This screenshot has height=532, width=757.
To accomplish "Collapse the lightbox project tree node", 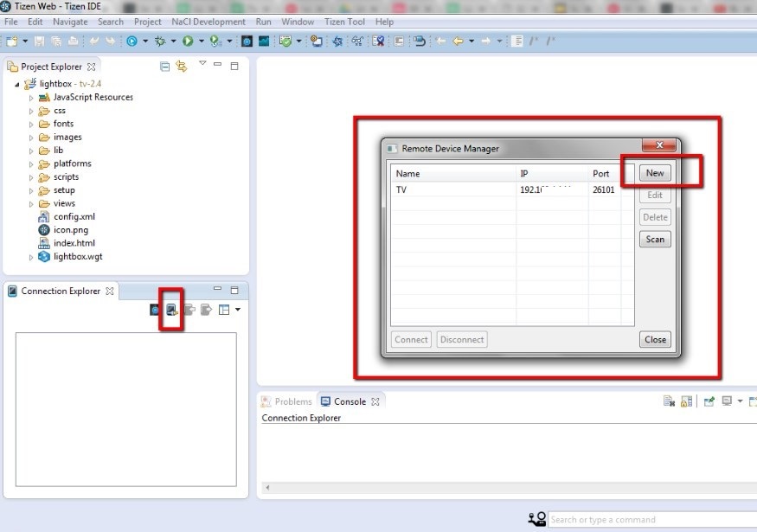I will pyautogui.click(x=17, y=85).
